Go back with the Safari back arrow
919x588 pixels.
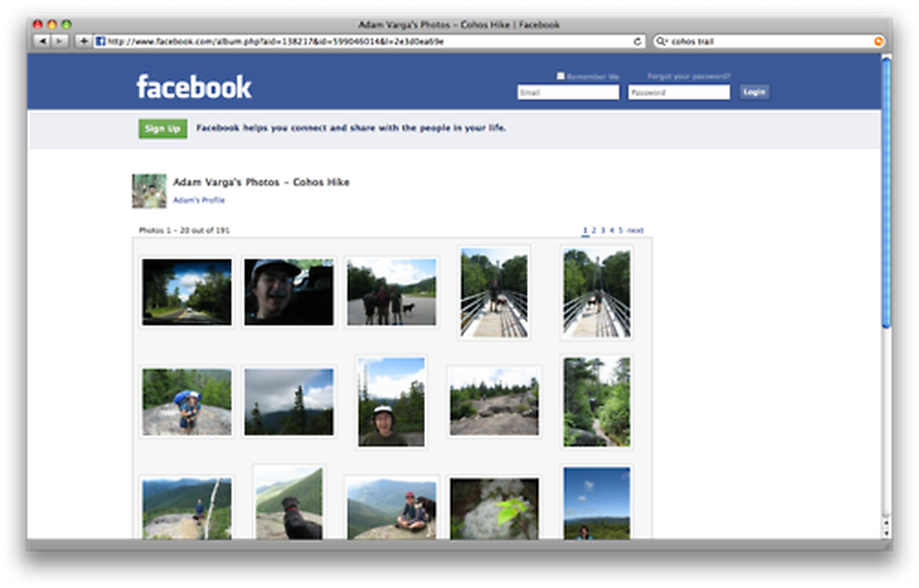pyautogui.click(x=42, y=41)
